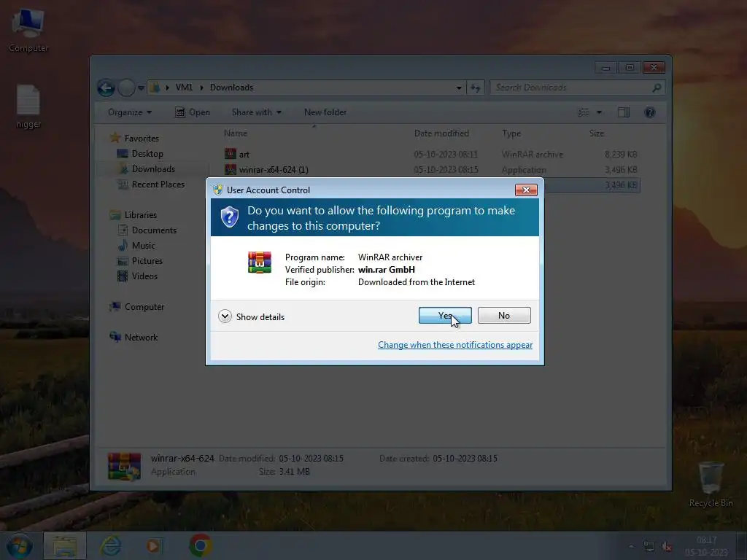This screenshot has height=560, width=747.
Task: Expand Show details in the UAC dialog
Action: pos(252,316)
